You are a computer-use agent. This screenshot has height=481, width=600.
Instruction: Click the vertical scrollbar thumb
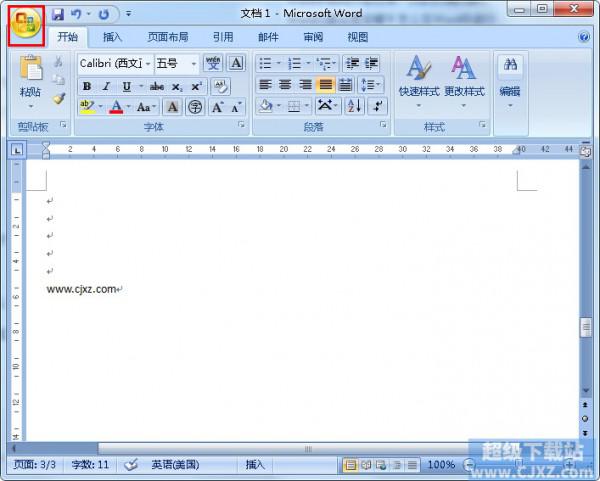pyautogui.click(x=585, y=328)
